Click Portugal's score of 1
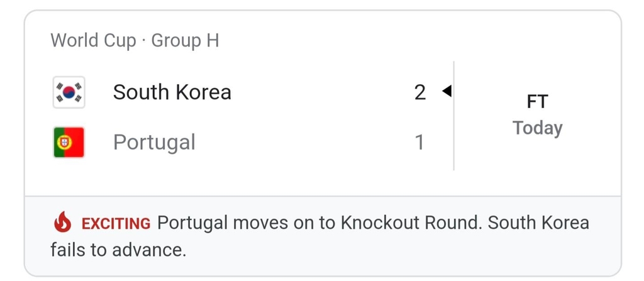644x281 pixels. pyautogui.click(x=419, y=143)
